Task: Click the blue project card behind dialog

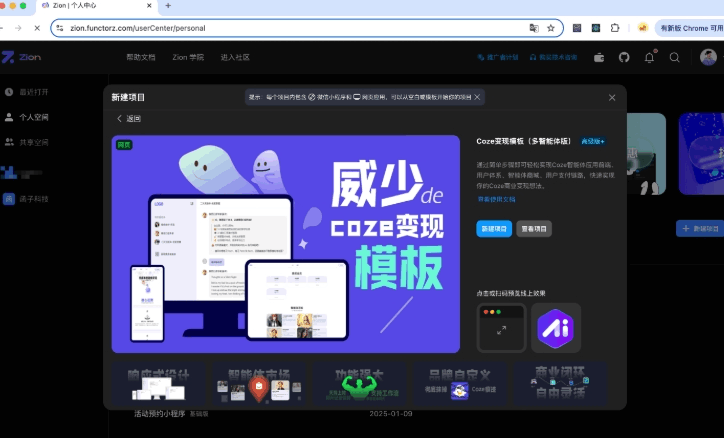Action: (x=701, y=154)
